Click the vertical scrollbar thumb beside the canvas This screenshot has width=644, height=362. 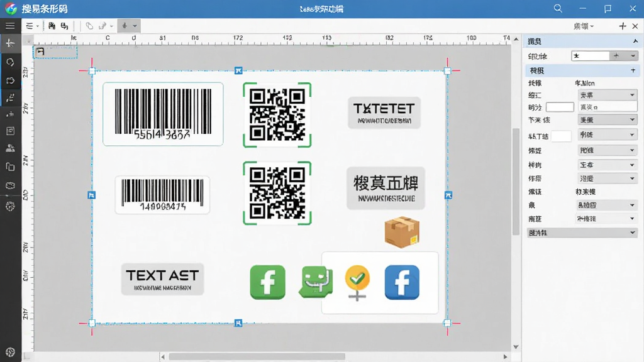pos(516,181)
